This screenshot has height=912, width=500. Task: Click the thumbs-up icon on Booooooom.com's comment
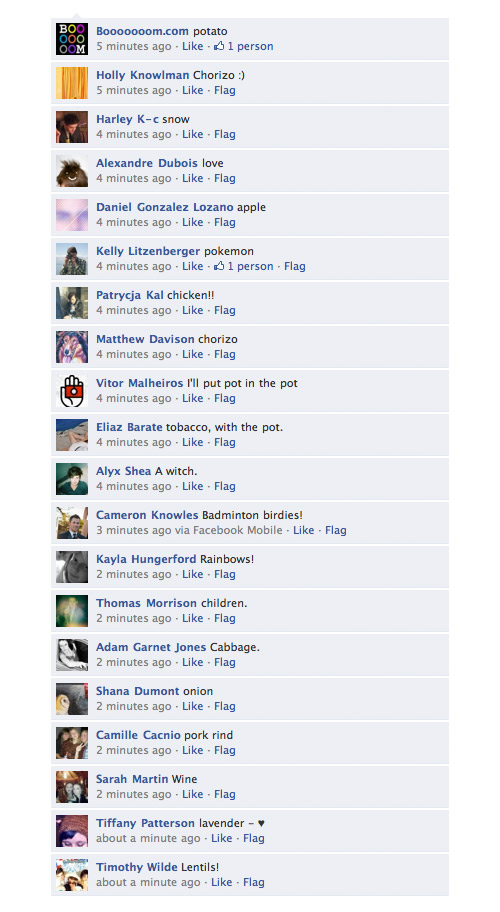(219, 46)
